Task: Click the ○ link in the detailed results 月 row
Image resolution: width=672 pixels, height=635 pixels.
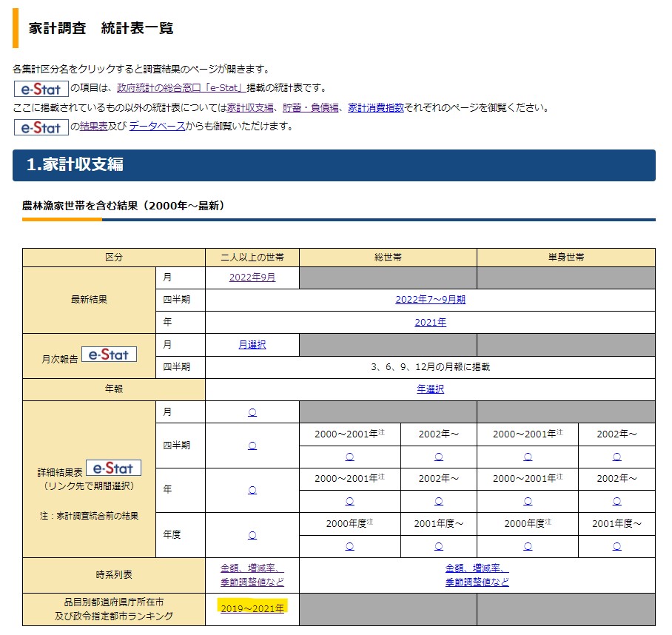Action: [x=252, y=412]
